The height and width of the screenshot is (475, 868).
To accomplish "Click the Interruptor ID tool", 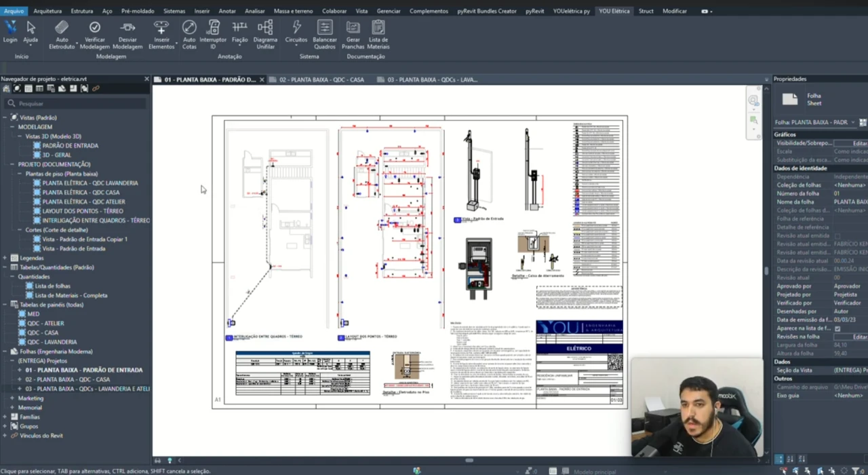I will click(213, 34).
